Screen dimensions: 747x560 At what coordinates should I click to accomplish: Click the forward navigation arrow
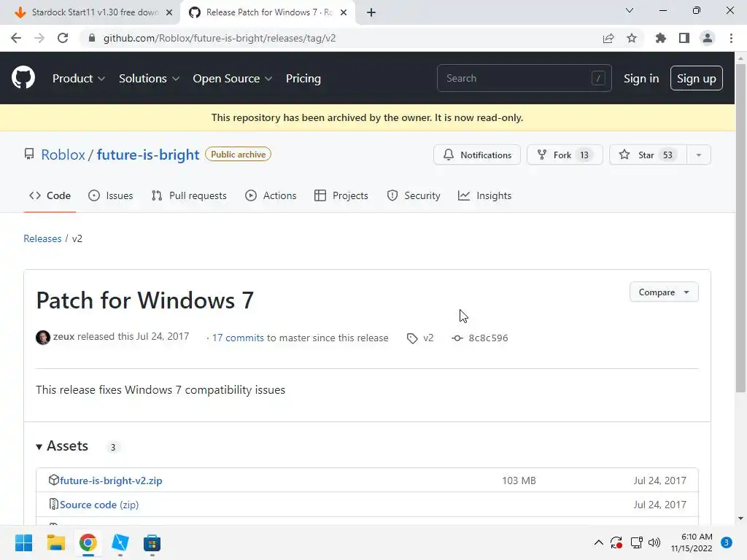(39, 38)
